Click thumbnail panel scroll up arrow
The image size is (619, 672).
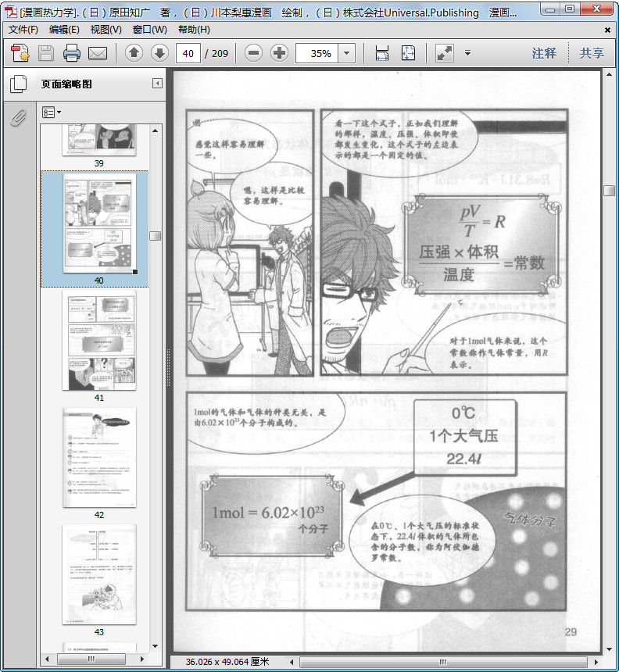[x=156, y=130]
